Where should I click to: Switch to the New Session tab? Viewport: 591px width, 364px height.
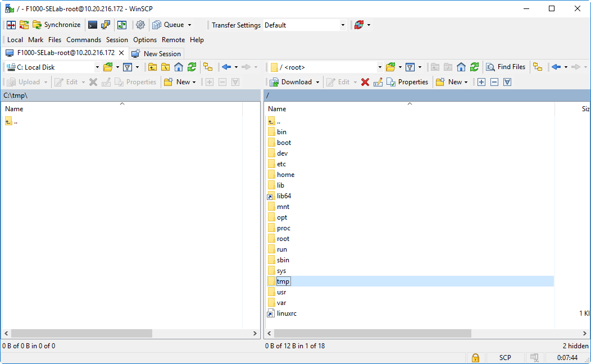coord(157,54)
